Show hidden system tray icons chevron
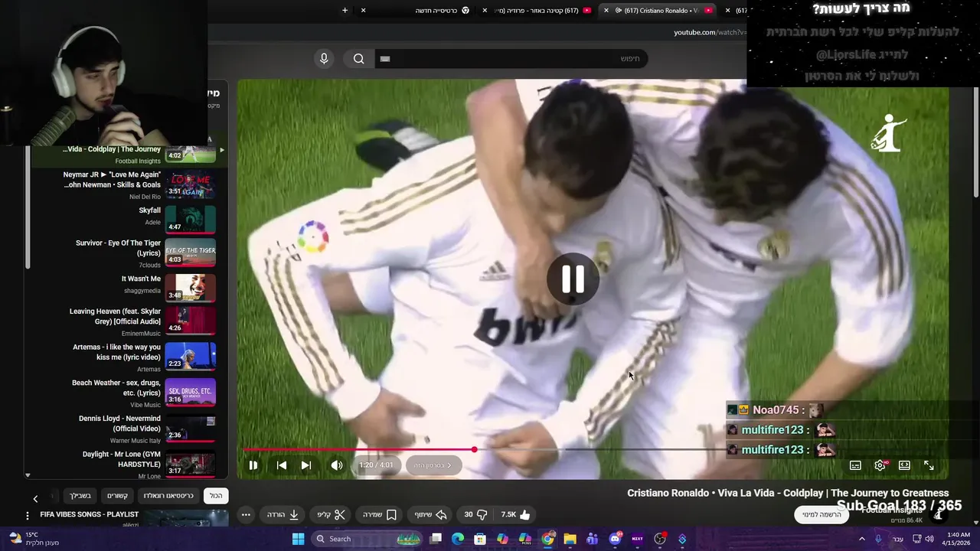This screenshot has width=980, height=551. click(861, 539)
